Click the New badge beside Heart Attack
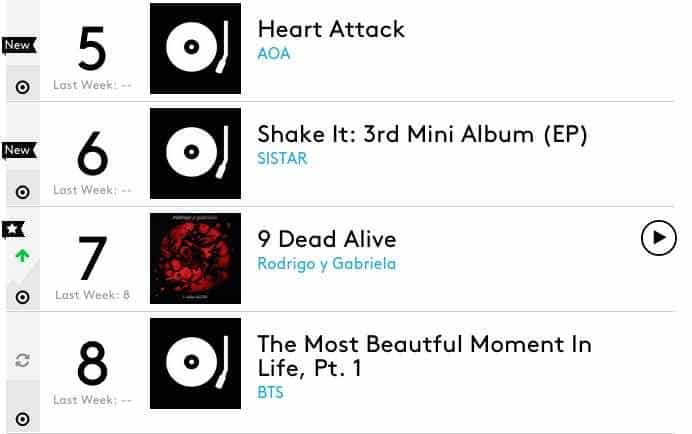 18,45
